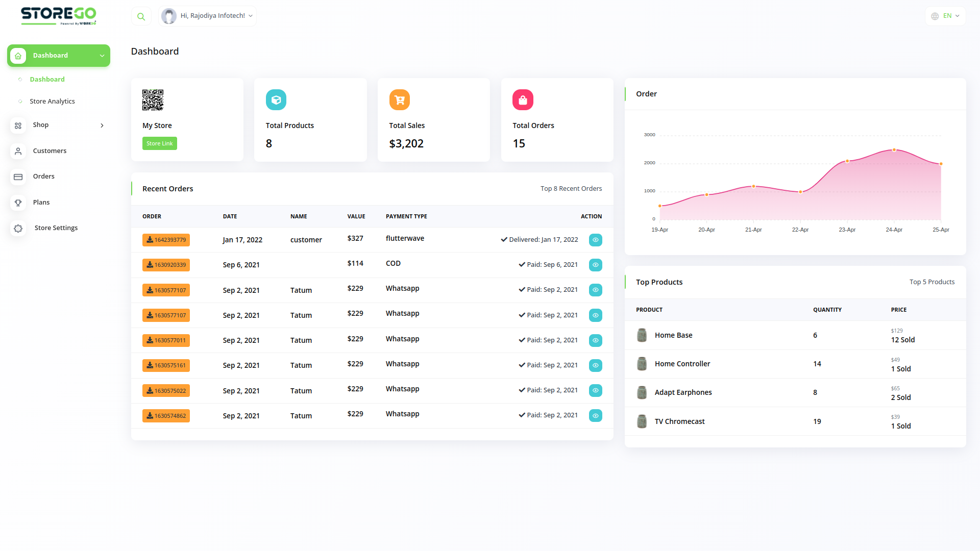This screenshot has height=551, width=980.
Task: Click the Total Products cube icon
Action: coord(276,99)
